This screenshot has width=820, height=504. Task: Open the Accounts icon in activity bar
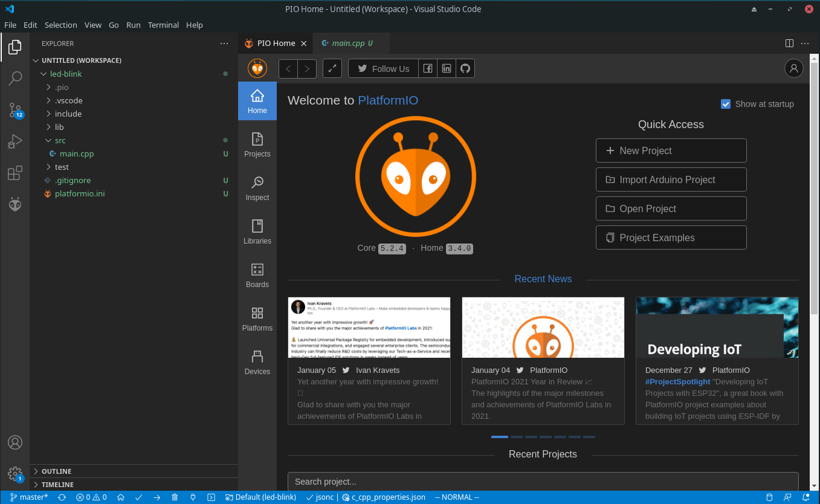[x=15, y=442]
